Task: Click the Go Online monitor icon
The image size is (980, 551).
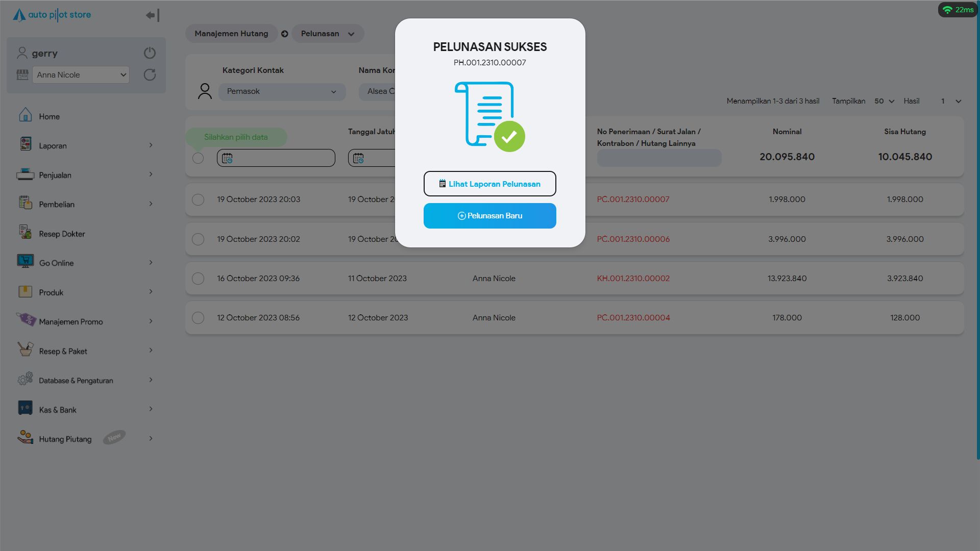Action: pyautogui.click(x=25, y=262)
